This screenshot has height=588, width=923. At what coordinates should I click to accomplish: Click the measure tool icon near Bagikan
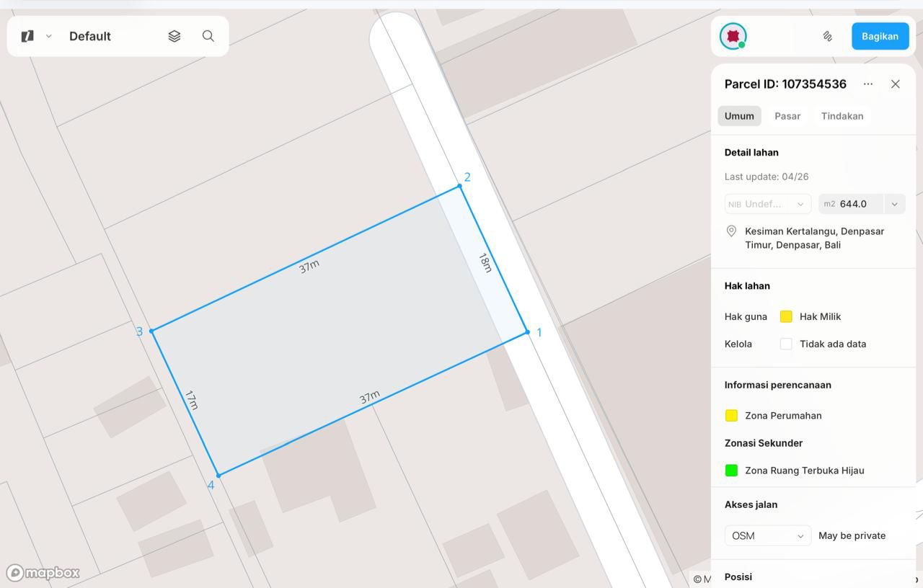coord(828,36)
